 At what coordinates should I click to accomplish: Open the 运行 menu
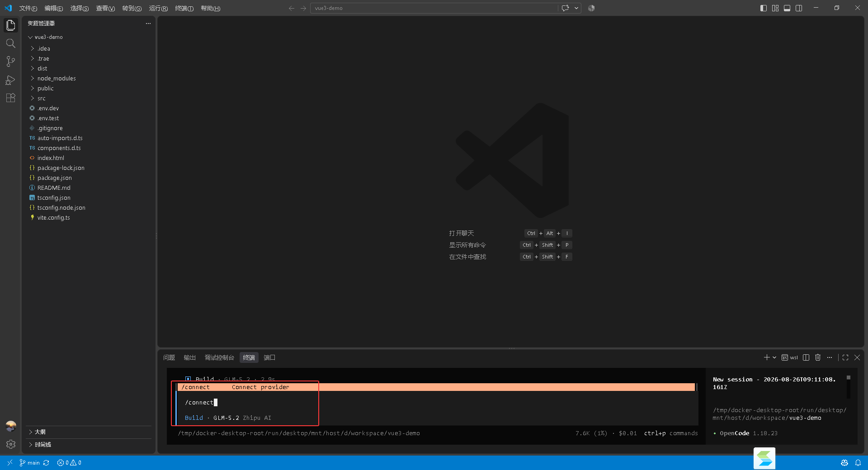[x=158, y=8]
